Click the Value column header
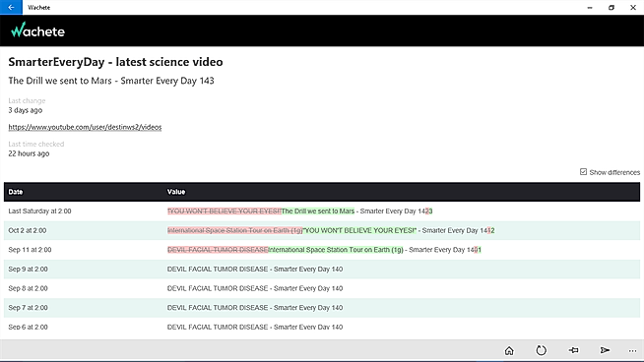The image size is (644, 362). pyautogui.click(x=176, y=192)
